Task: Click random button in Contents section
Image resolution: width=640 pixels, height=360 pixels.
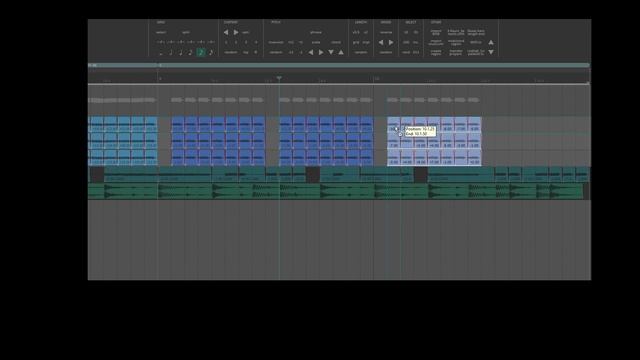Action: point(231,52)
